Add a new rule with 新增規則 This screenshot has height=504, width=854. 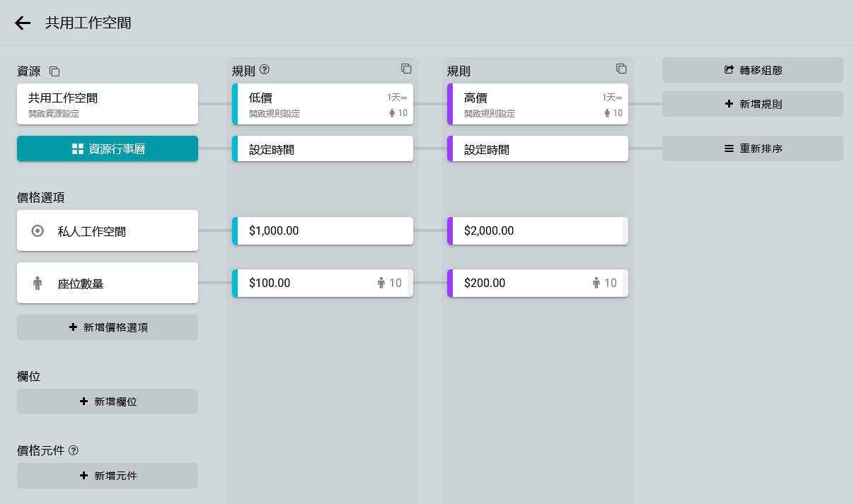(752, 104)
